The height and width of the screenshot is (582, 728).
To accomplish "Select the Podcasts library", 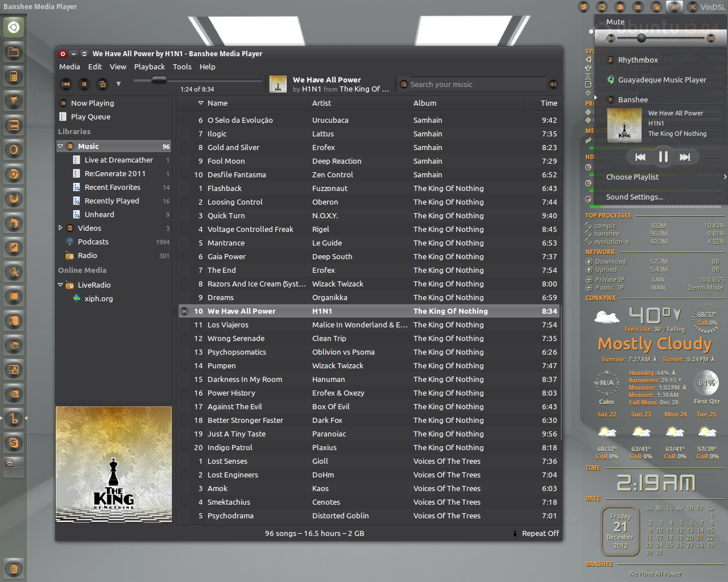I will [114, 242].
